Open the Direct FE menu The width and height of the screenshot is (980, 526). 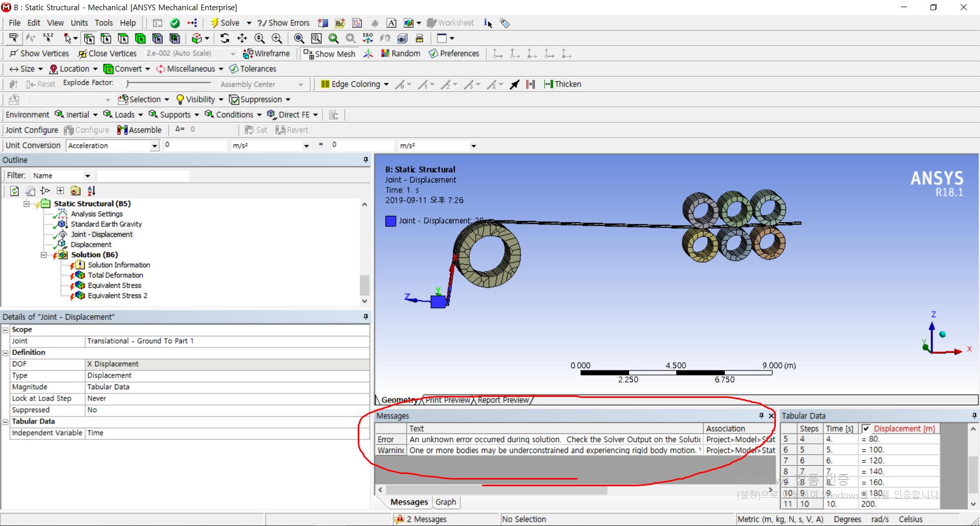tap(292, 115)
